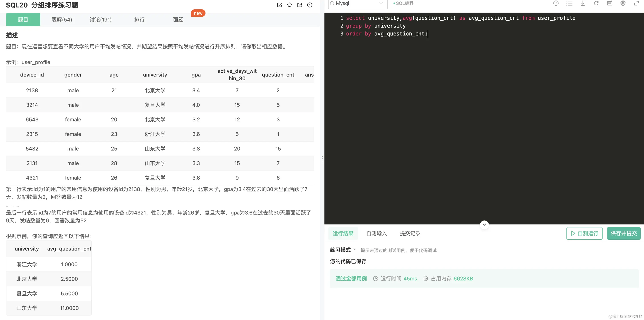Switch to the 题解(54) tab
Screen dimensions: 644x320
(62, 20)
